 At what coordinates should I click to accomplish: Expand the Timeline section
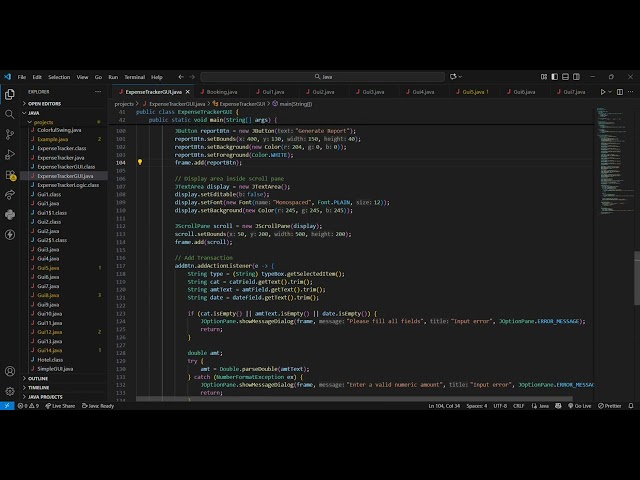[x=64, y=387]
